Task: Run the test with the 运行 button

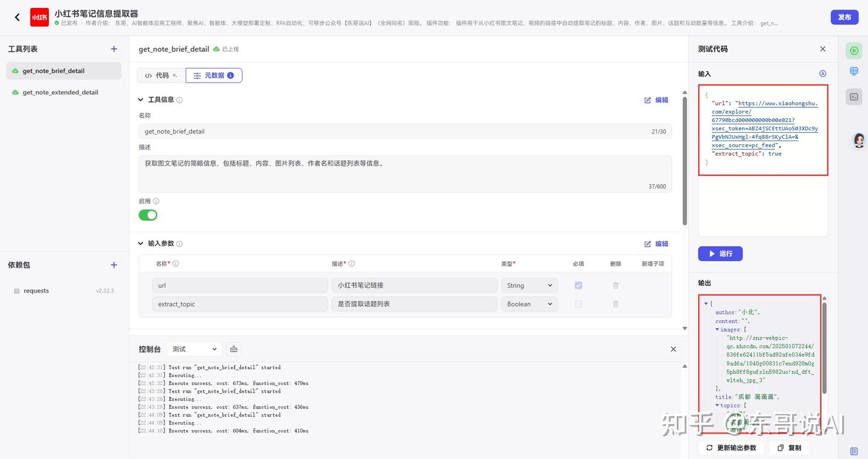Action: click(720, 254)
